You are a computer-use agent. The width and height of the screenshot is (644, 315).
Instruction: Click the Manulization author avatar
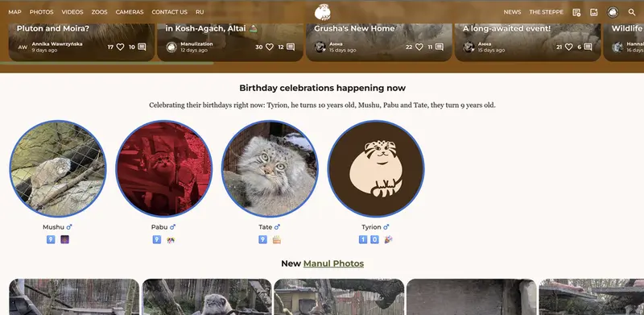coord(171,47)
